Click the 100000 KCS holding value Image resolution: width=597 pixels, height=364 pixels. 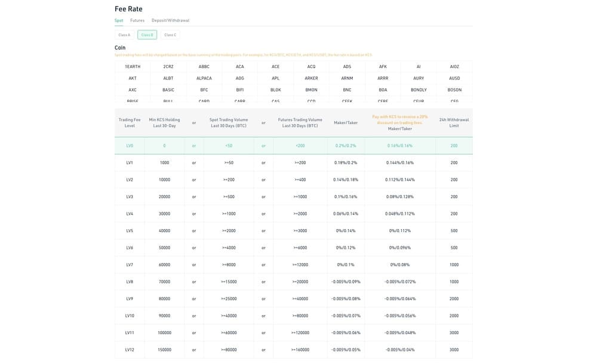click(165, 333)
